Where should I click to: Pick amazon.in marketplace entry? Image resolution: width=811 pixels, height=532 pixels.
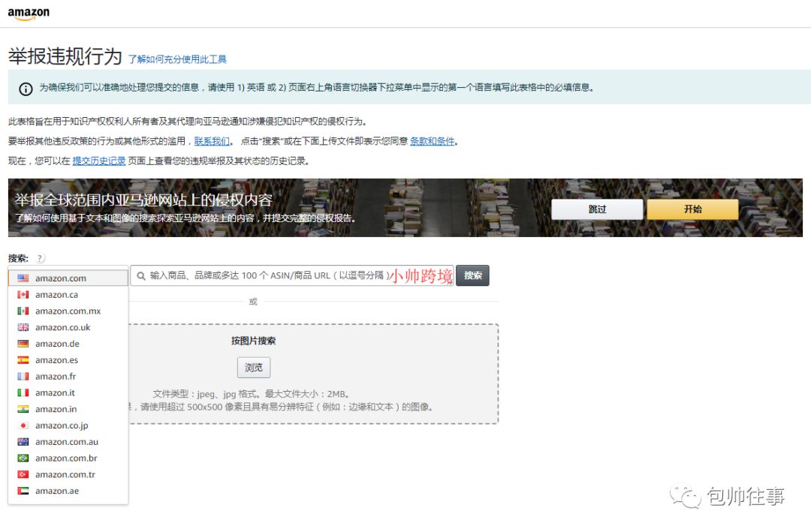click(68, 409)
